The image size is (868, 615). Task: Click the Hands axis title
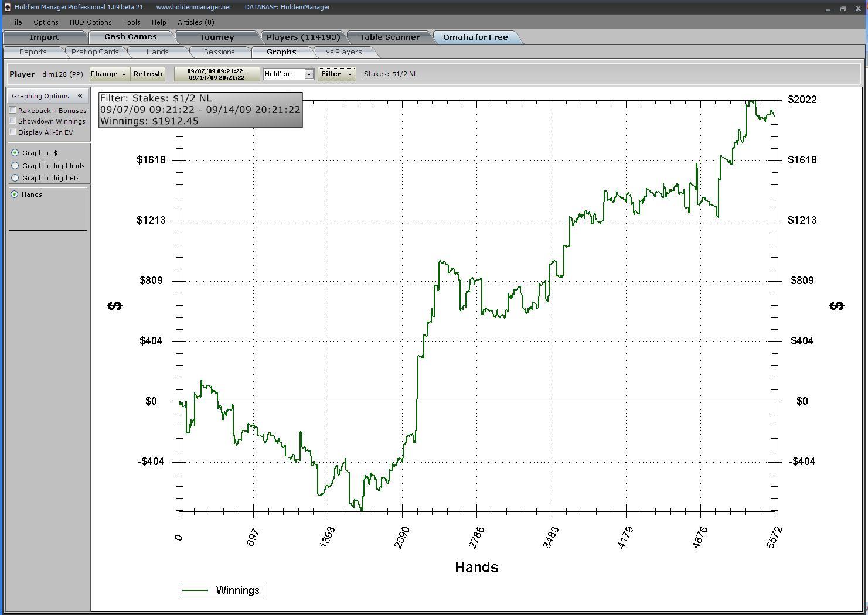pyautogui.click(x=476, y=567)
